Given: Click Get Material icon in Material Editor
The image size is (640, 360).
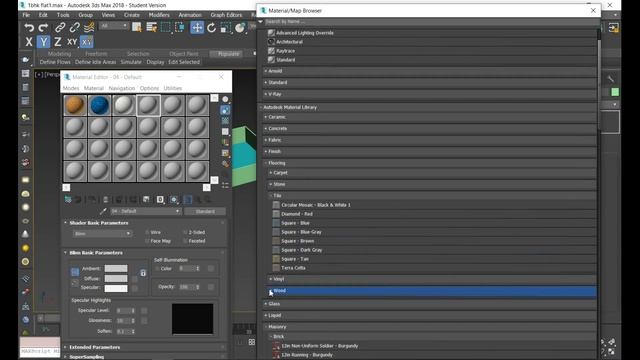Looking at the screenshot, I should [x=68, y=200].
